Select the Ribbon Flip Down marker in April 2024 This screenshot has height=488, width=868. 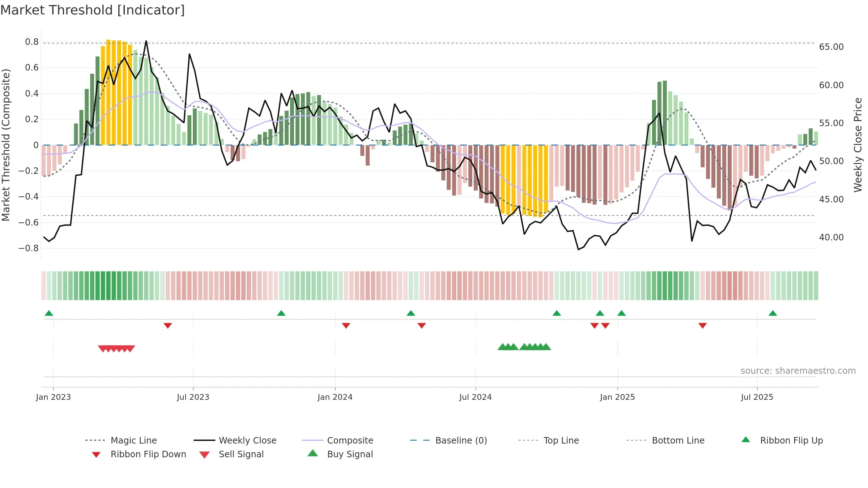click(x=422, y=325)
